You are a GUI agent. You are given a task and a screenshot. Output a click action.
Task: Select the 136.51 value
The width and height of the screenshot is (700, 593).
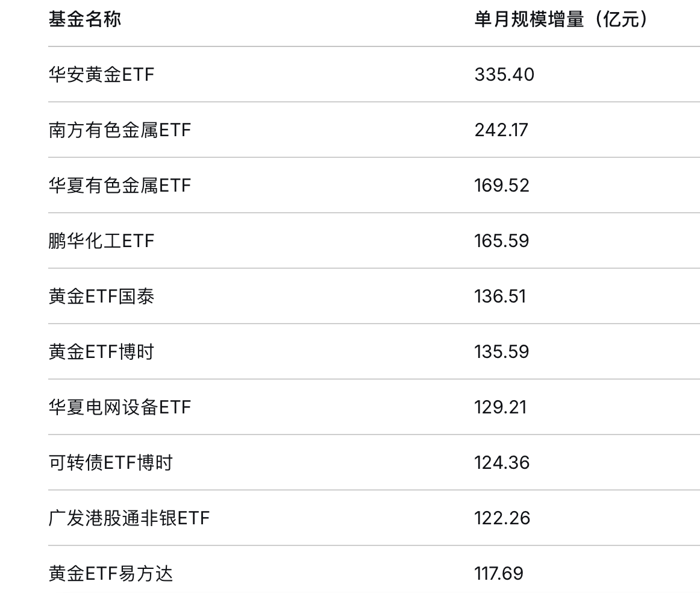[500, 296]
